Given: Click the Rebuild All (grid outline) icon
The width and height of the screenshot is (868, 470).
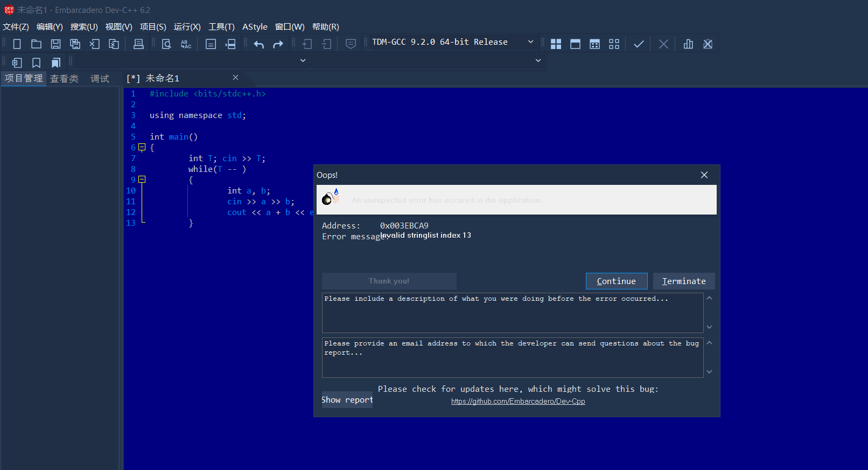Looking at the screenshot, I should [x=614, y=44].
